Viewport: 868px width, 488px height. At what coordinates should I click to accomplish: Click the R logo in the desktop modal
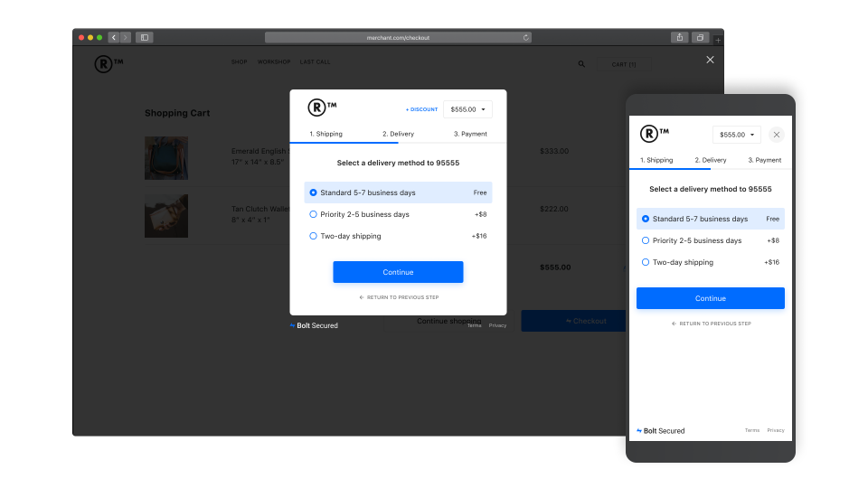(x=322, y=108)
